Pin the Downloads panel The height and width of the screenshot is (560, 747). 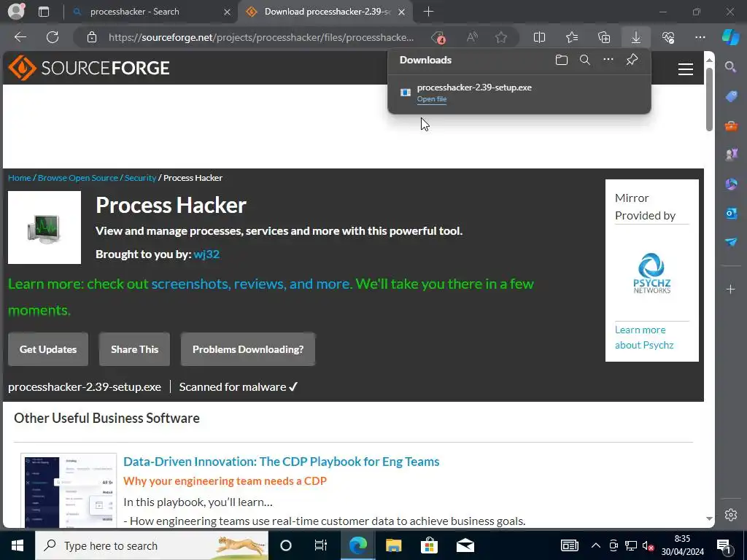(x=632, y=60)
